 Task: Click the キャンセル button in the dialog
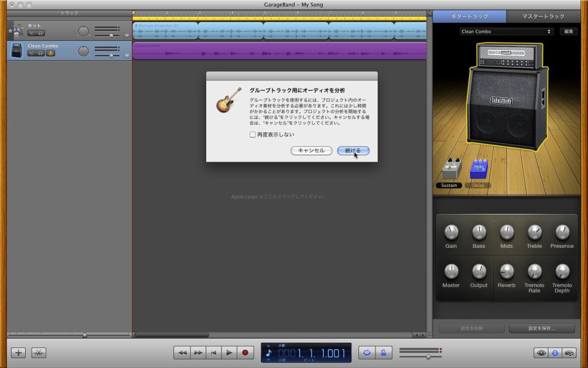(x=311, y=151)
